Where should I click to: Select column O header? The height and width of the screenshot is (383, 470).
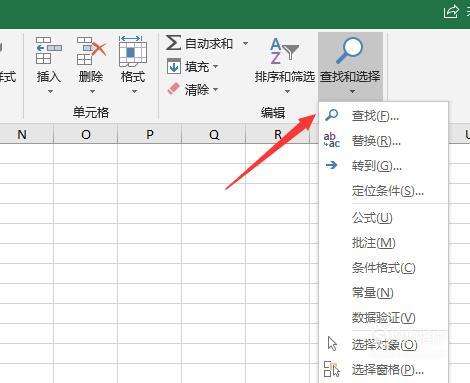pos(86,134)
